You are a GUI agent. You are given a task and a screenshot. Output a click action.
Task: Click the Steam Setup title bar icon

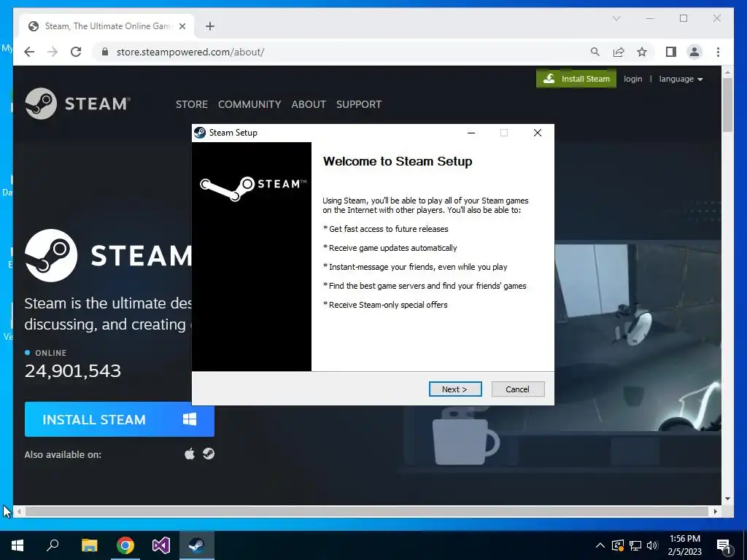coord(200,133)
